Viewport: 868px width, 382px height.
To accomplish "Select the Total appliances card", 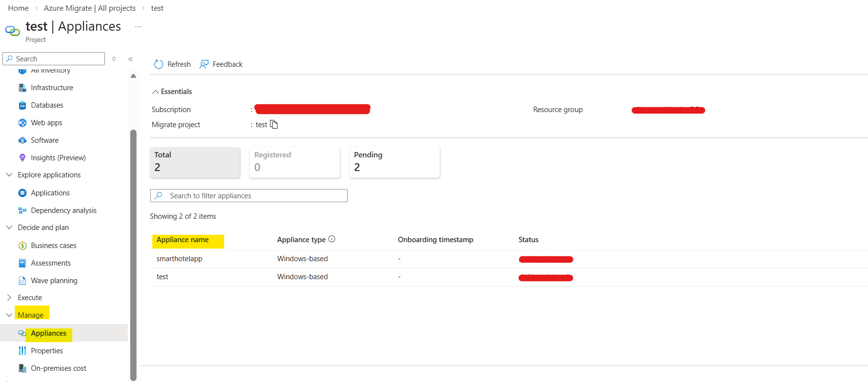I will pyautogui.click(x=195, y=162).
